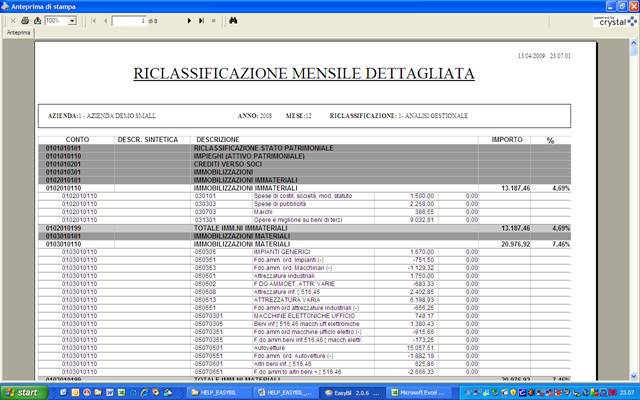Switch to HELP_EASYBIL document taskbar button
The image size is (640, 400).
(285, 393)
